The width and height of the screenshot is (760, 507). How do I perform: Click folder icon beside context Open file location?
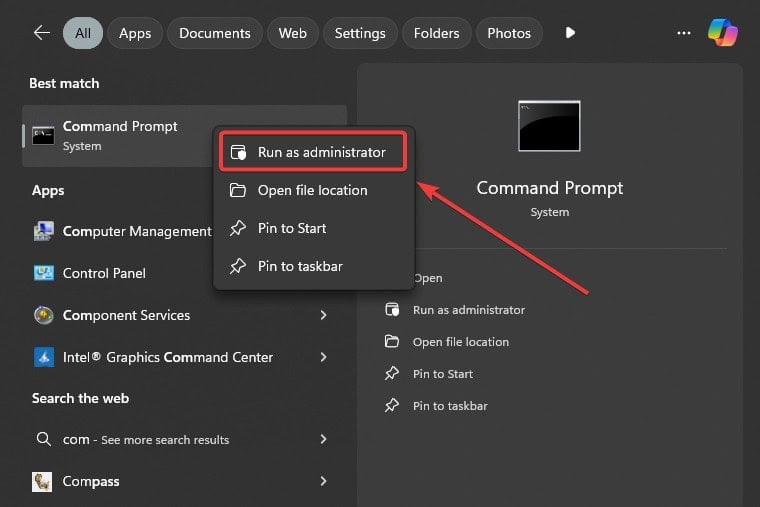[x=238, y=190]
